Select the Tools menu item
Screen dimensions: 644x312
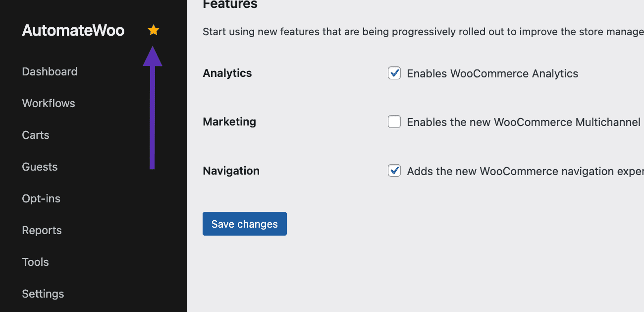click(x=35, y=262)
